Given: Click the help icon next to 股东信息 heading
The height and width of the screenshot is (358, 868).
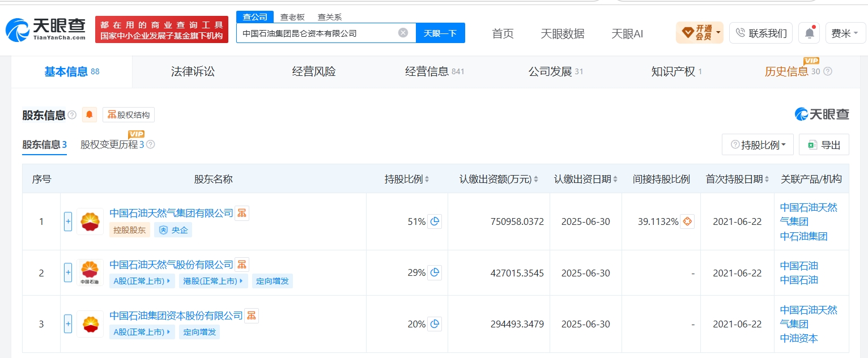Looking at the screenshot, I should tap(72, 115).
